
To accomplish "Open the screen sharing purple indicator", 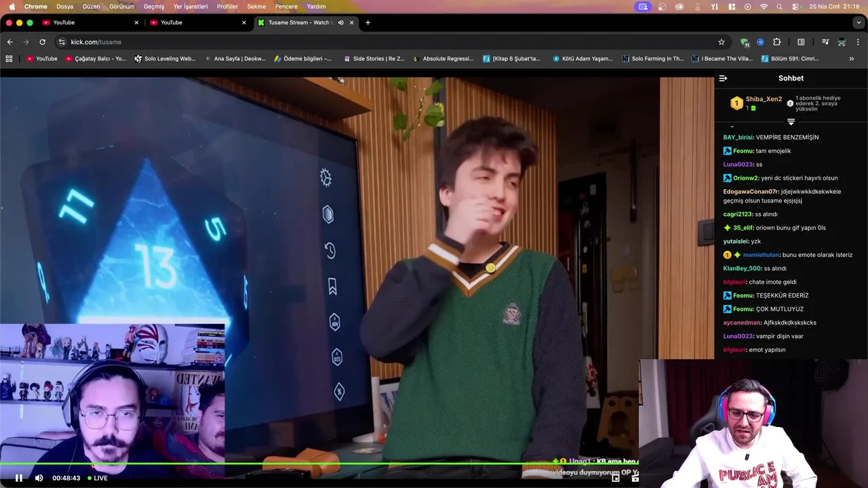I will pyautogui.click(x=643, y=6).
